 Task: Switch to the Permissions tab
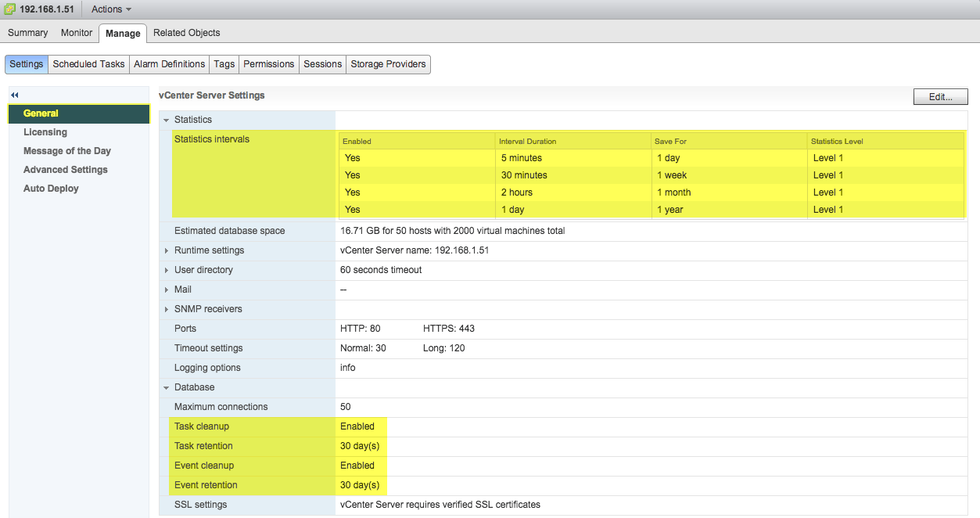click(x=268, y=64)
